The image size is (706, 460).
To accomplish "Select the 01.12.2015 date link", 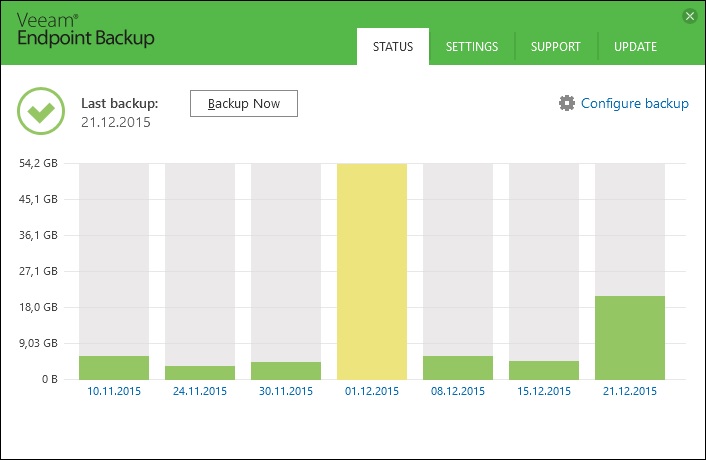I will 372,391.
